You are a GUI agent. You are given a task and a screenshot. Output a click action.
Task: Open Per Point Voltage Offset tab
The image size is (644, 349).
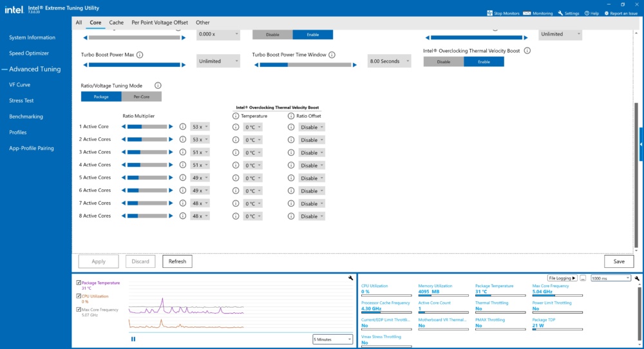pyautogui.click(x=160, y=23)
